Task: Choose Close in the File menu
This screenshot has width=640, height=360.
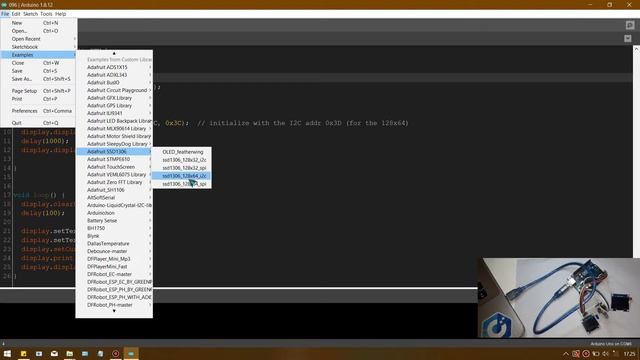Action: (38, 63)
